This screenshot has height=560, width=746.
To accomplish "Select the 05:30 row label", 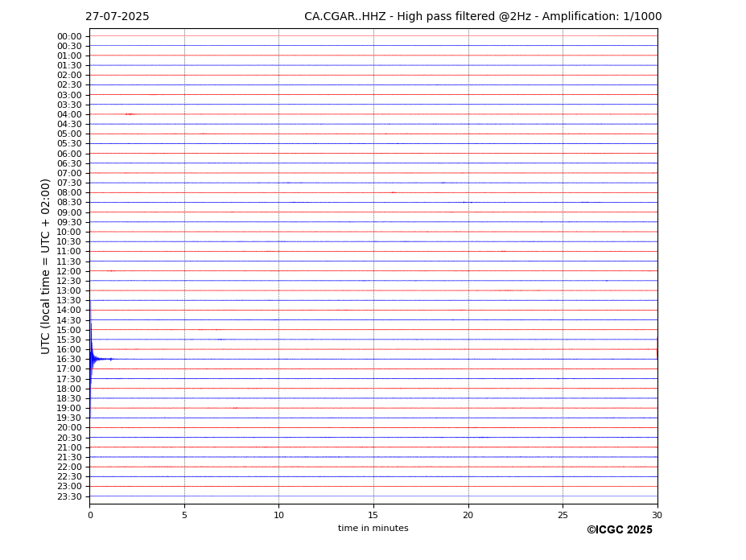I will coord(69,144).
